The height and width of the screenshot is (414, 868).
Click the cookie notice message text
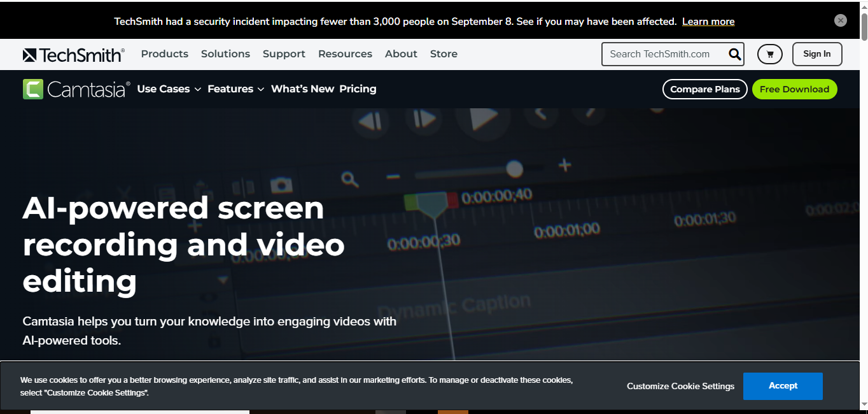click(297, 387)
